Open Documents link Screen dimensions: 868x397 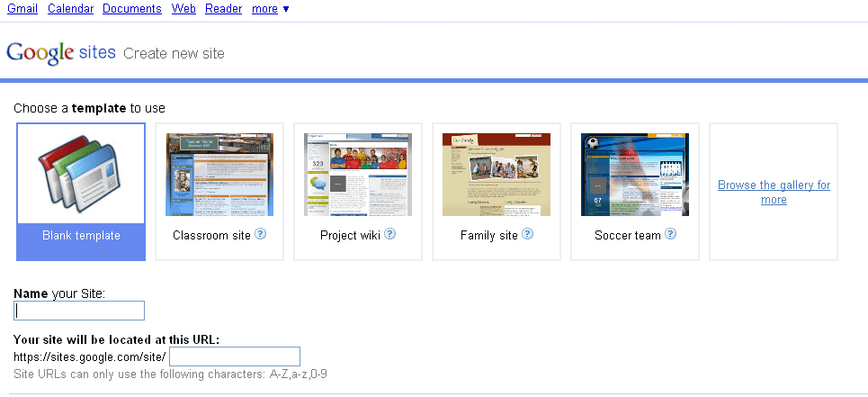pyautogui.click(x=131, y=9)
